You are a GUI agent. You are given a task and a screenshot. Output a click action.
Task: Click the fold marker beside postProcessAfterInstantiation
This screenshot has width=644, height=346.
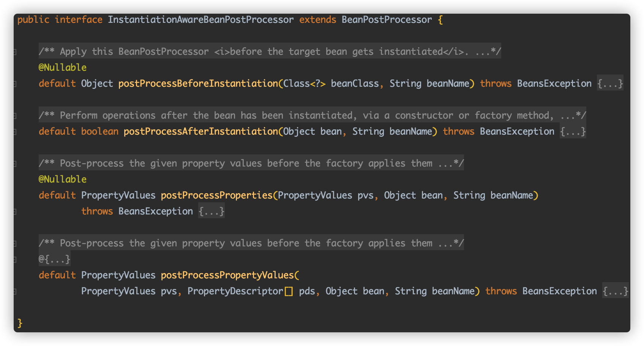coord(14,131)
